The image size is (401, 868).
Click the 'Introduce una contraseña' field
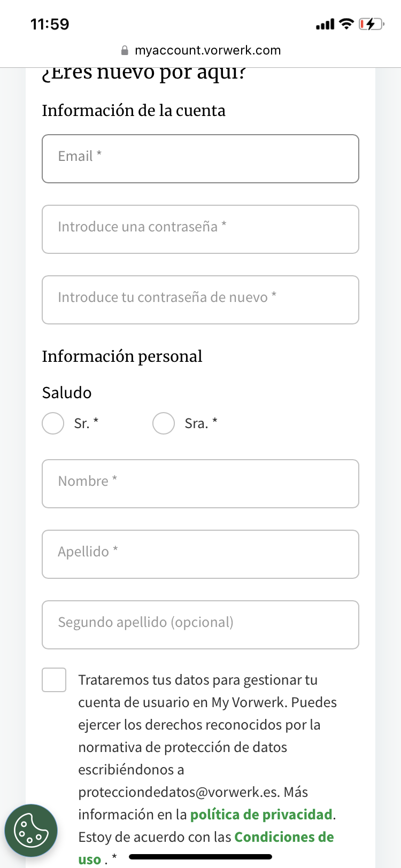click(200, 229)
